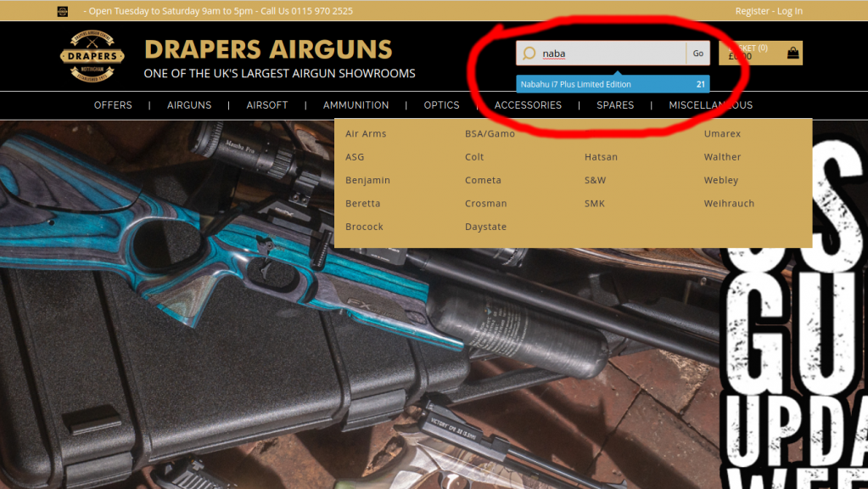Screen dimensions: 868x489
Task: Click the phone number 0115 970 2525
Action: (321, 11)
